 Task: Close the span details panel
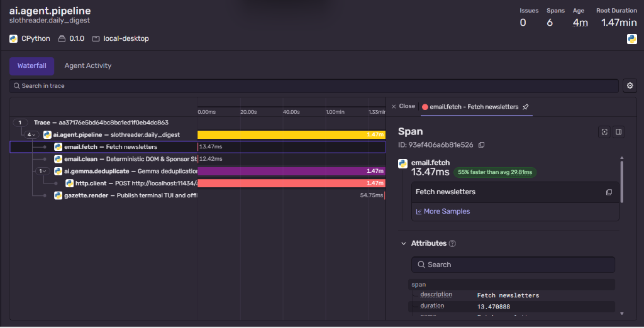[403, 106]
